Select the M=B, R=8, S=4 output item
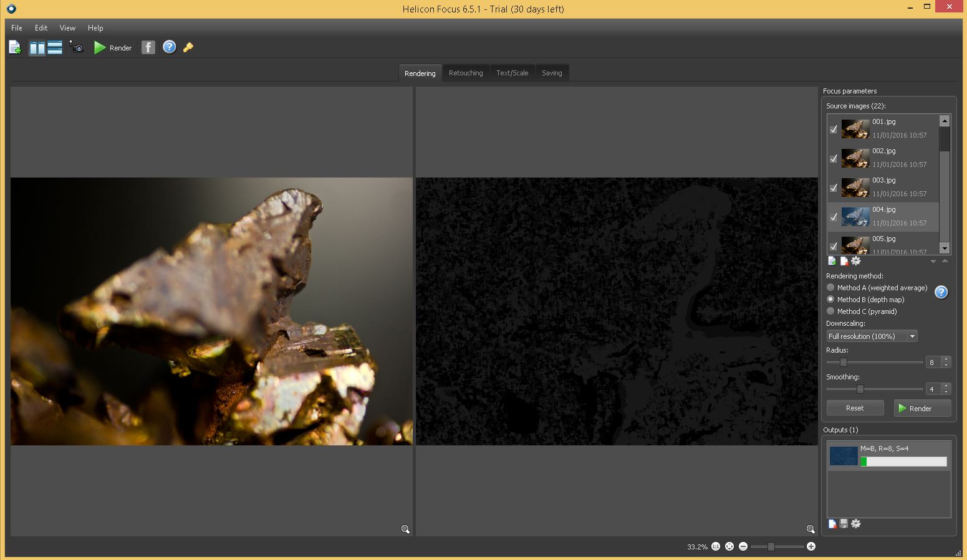 889,455
